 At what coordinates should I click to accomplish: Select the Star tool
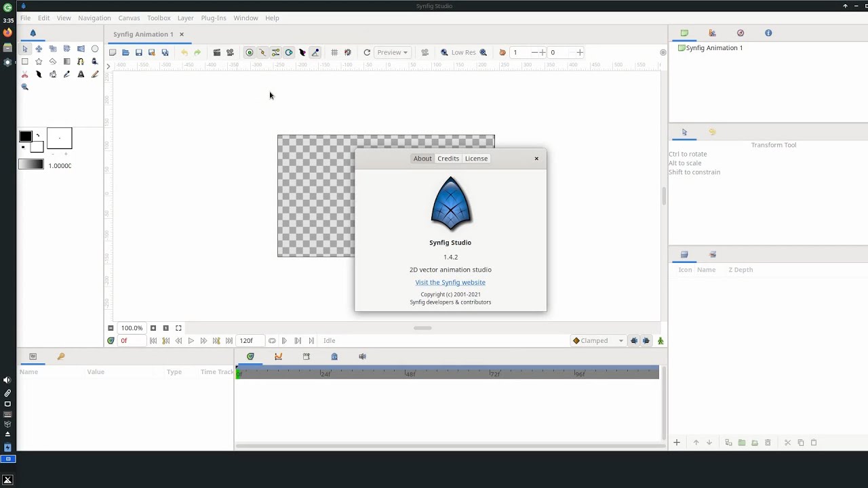[39, 62]
